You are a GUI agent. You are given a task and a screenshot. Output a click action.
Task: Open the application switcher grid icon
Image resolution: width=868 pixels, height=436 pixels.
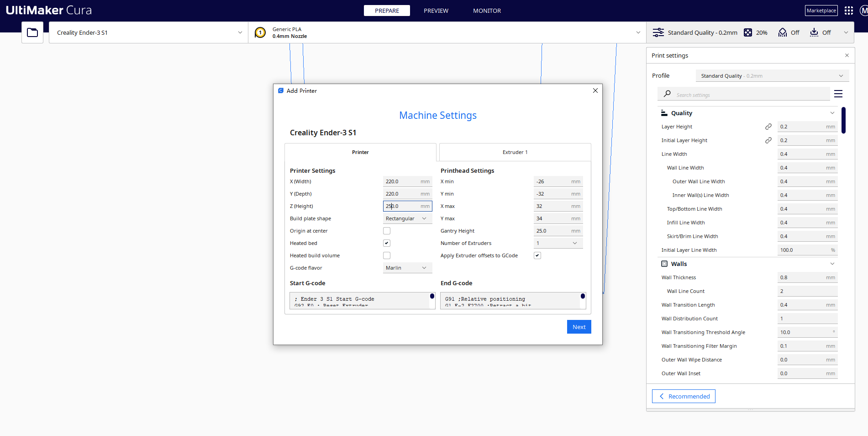coord(849,11)
